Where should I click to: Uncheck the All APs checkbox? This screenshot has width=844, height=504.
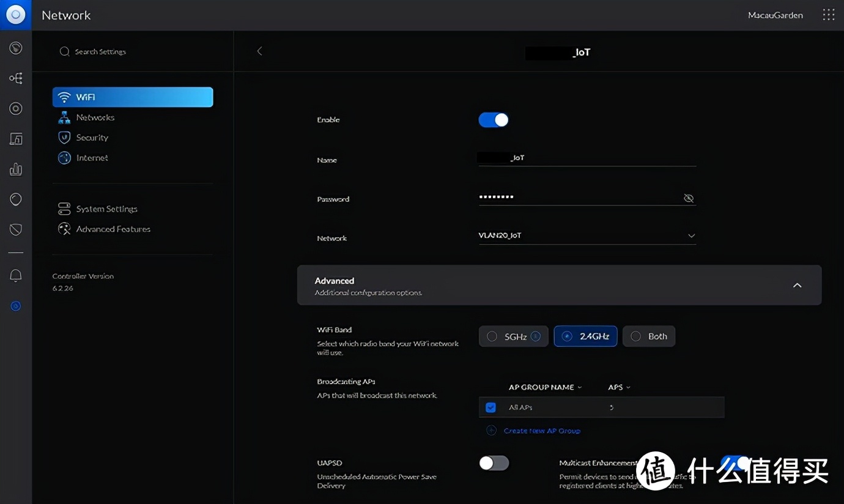coord(490,407)
